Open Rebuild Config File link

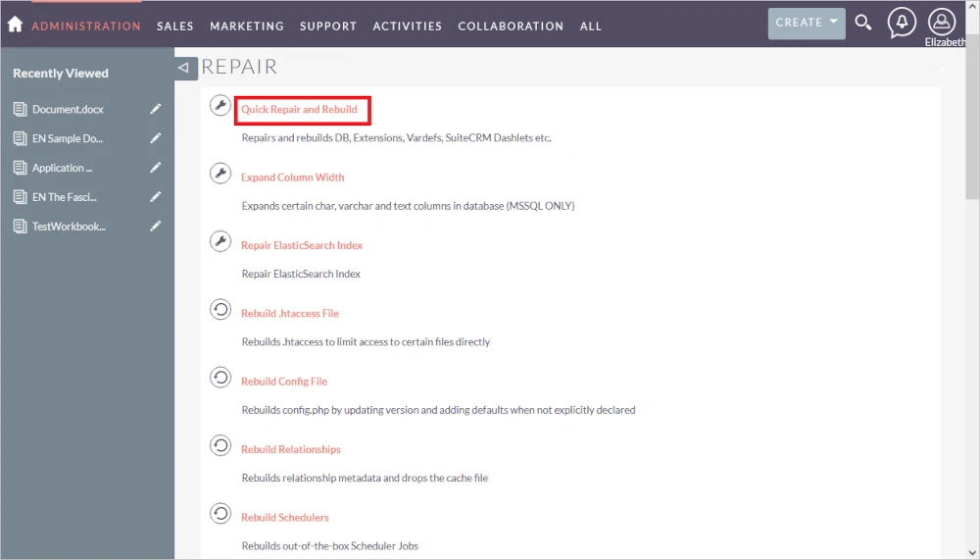284,382
